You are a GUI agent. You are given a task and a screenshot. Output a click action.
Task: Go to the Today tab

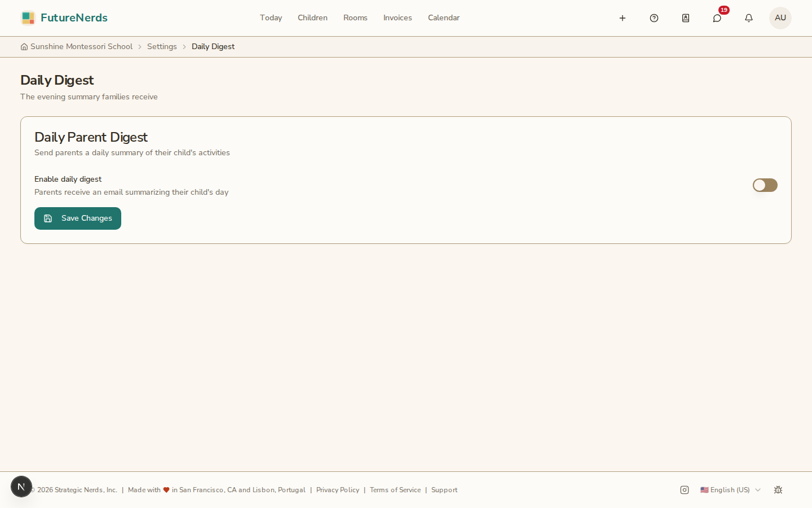tap(271, 18)
